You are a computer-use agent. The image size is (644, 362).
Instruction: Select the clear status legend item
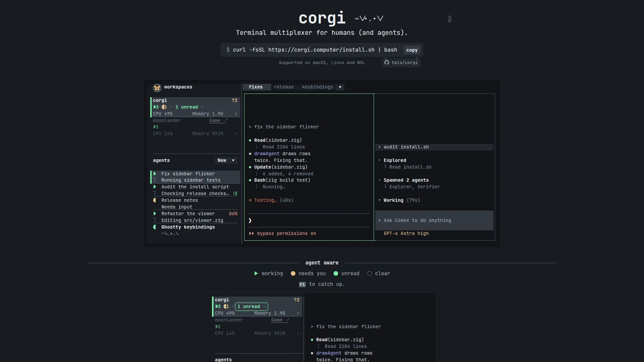tap(379, 274)
